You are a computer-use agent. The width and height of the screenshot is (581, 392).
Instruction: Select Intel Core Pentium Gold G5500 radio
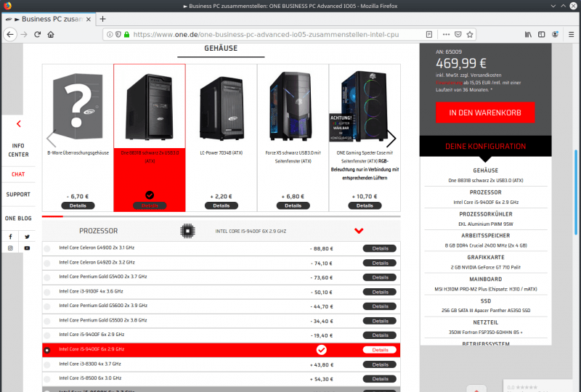pos(47,322)
